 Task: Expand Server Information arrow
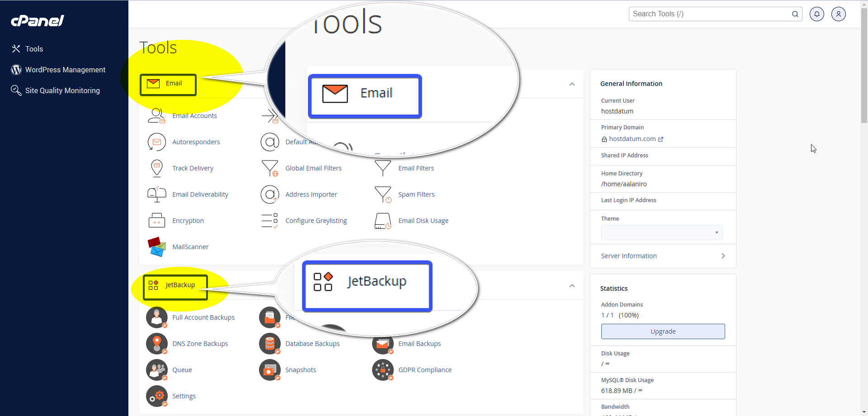[x=723, y=256]
